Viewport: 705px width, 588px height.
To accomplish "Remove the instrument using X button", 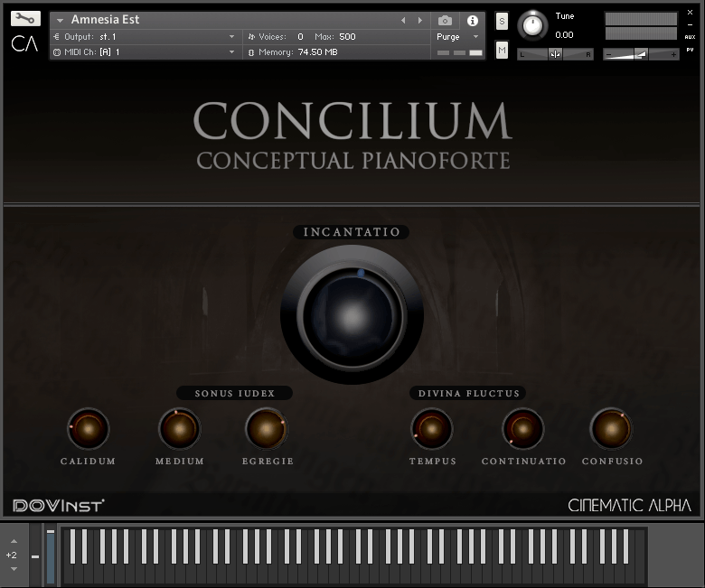I will [x=690, y=13].
